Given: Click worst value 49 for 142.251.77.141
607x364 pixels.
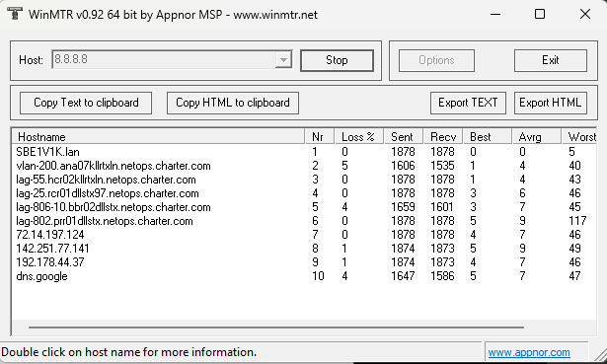Looking at the screenshot, I should pos(574,249).
